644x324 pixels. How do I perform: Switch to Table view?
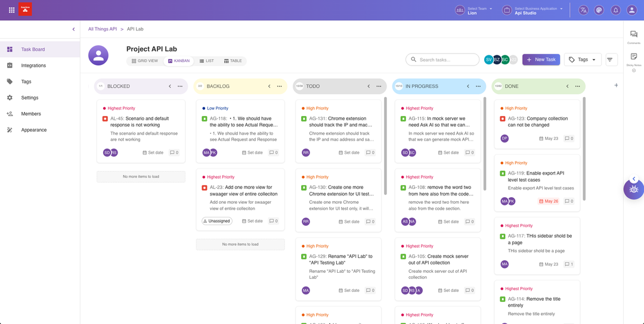pos(233,61)
